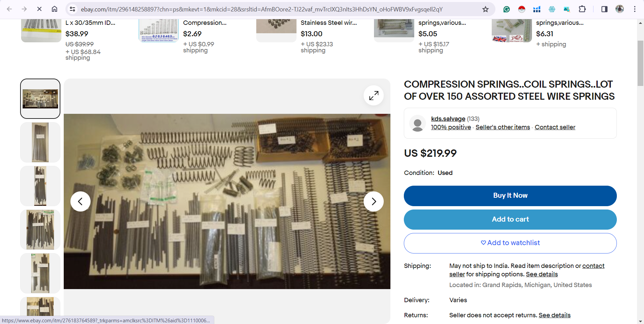View site information in address bar
This screenshot has width=644, height=324.
pos(72,9)
